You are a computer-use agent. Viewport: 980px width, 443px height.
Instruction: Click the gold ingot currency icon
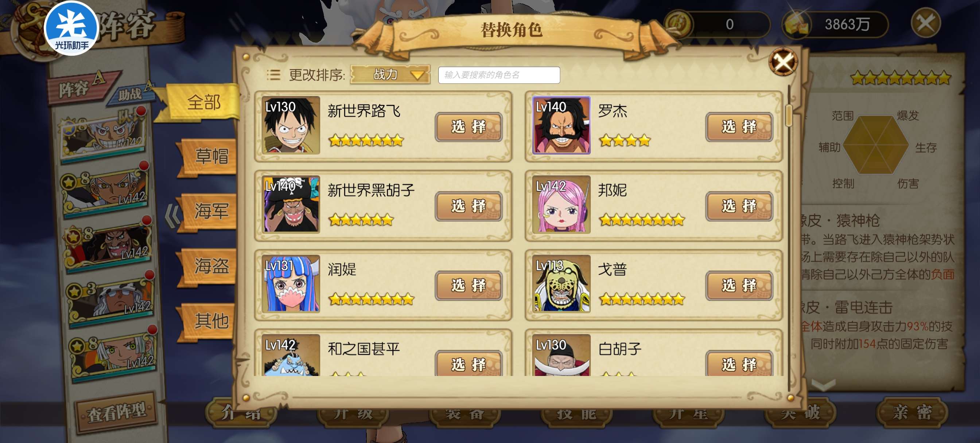[x=796, y=24]
